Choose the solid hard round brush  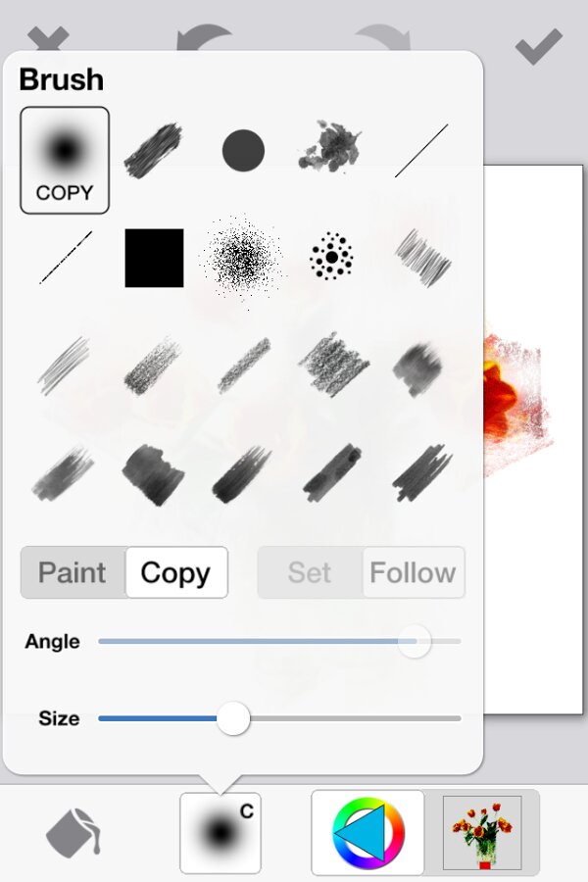(243, 151)
